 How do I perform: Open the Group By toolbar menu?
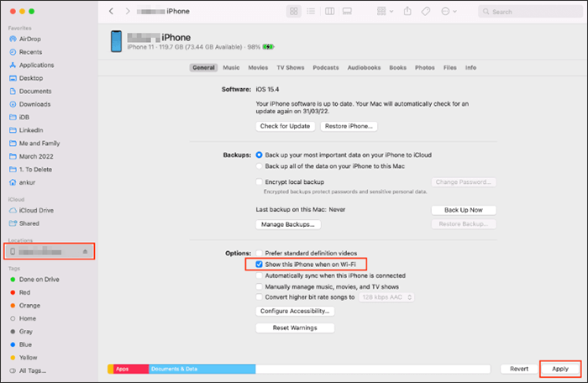[x=385, y=11]
